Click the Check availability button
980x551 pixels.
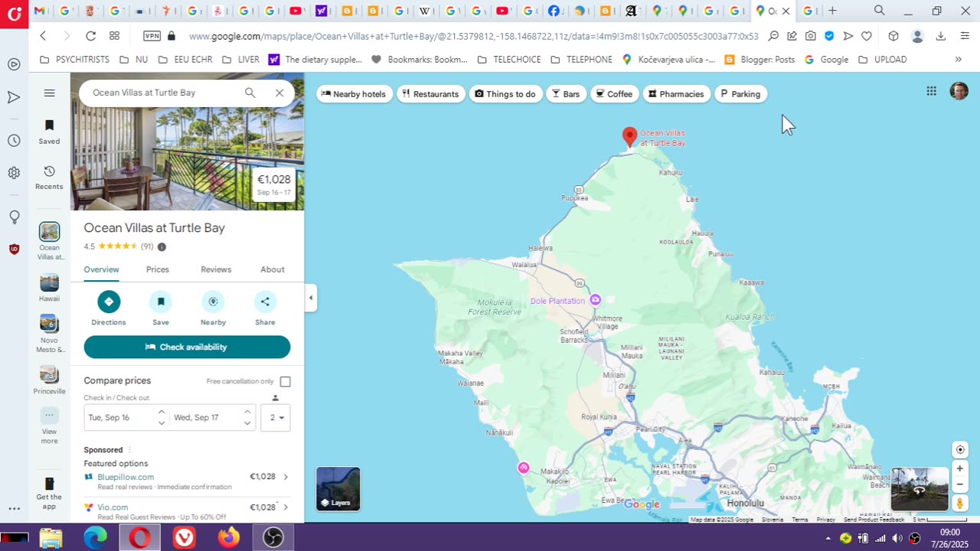(x=187, y=347)
